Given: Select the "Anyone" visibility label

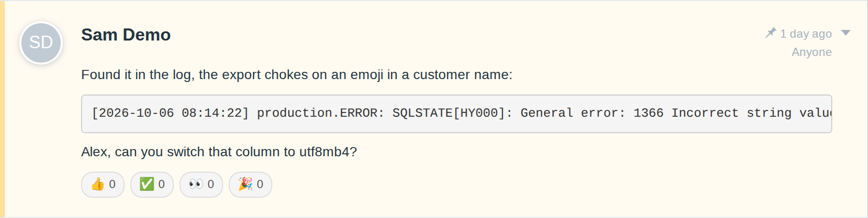Looking at the screenshot, I should point(812,52).
